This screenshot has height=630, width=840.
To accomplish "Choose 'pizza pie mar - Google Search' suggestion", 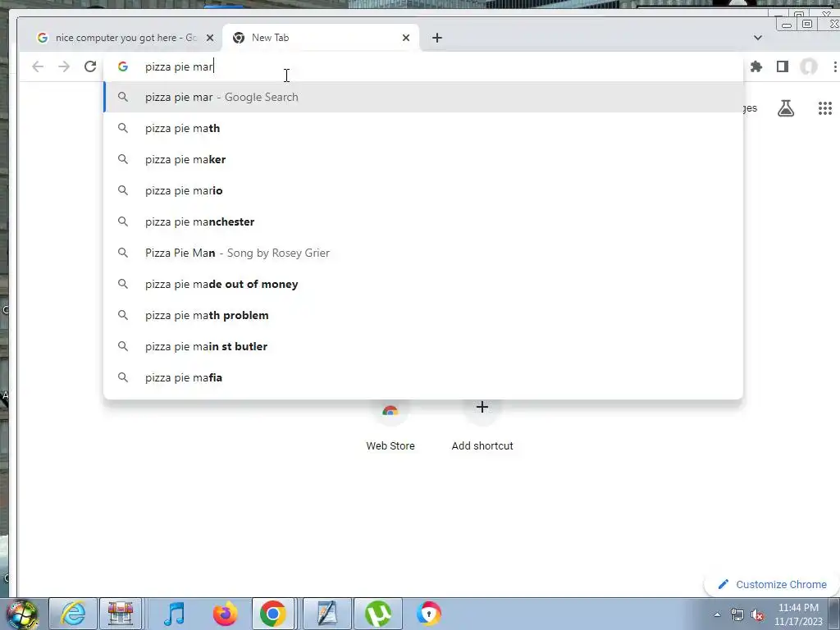I will (x=423, y=97).
